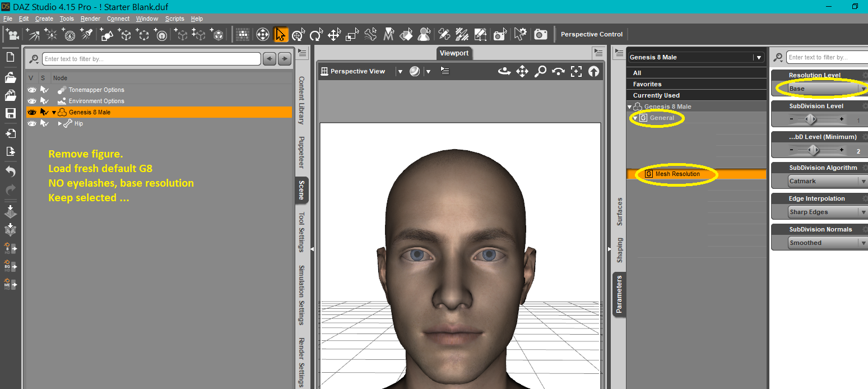Collapse Genesis 8 Male in Scene tree

coord(54,112)
